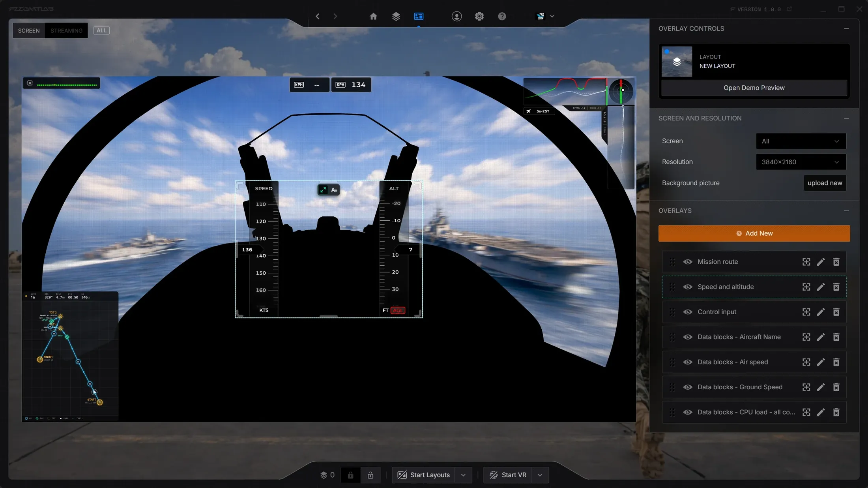This screenshot has height=488, width=868.
Task: Collapse the Overlay Controls section
Action: click(x=846, y=28)
